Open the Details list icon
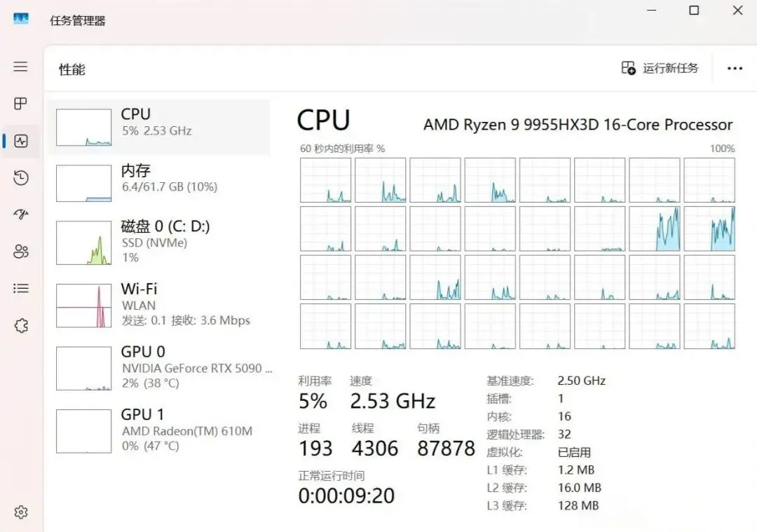The image size is (757, 532). (21, 288)
